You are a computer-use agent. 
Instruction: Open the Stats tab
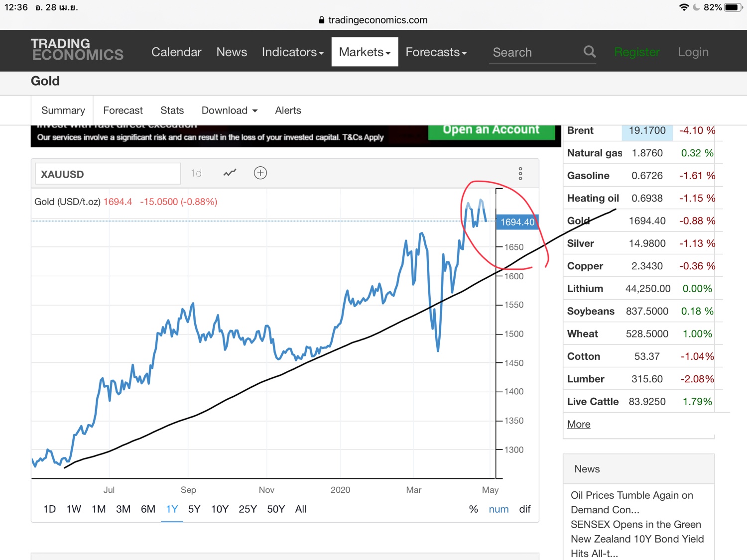172,111
